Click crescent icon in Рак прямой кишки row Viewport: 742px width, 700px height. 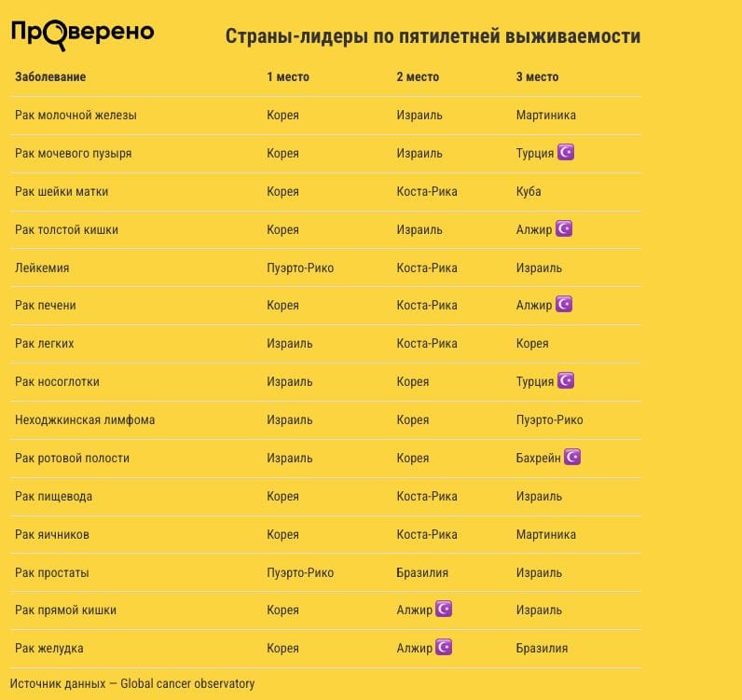[444, 609]
